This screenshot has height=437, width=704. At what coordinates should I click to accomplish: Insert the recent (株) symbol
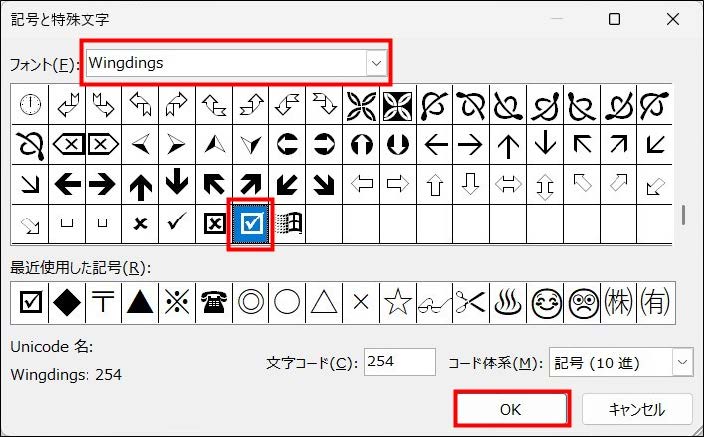point(619,303)
